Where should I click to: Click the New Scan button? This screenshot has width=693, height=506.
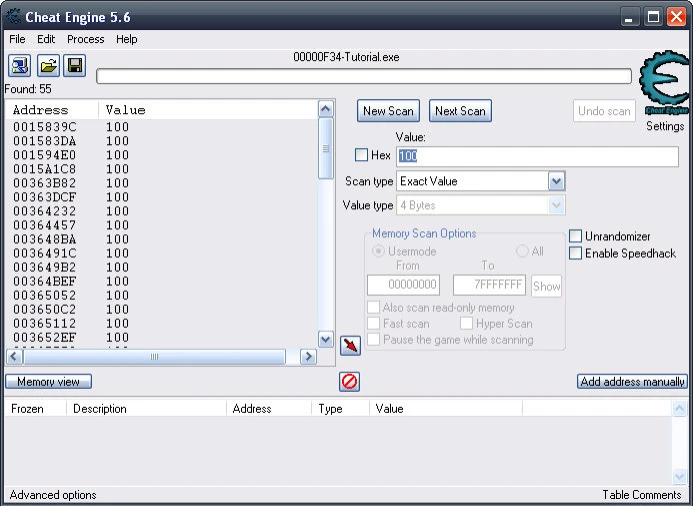tap(388, 111)
